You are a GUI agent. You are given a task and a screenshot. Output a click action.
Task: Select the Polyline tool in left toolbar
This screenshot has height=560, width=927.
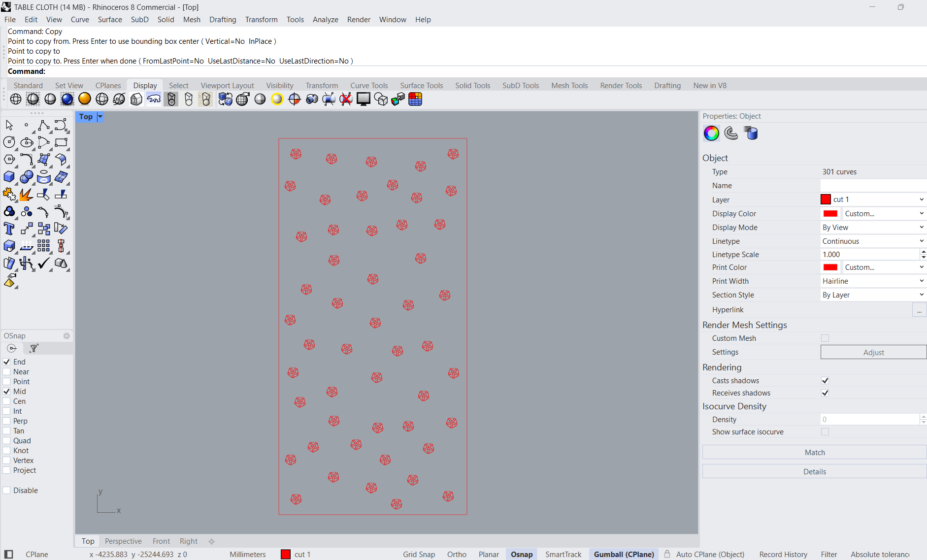click(43, 125)
